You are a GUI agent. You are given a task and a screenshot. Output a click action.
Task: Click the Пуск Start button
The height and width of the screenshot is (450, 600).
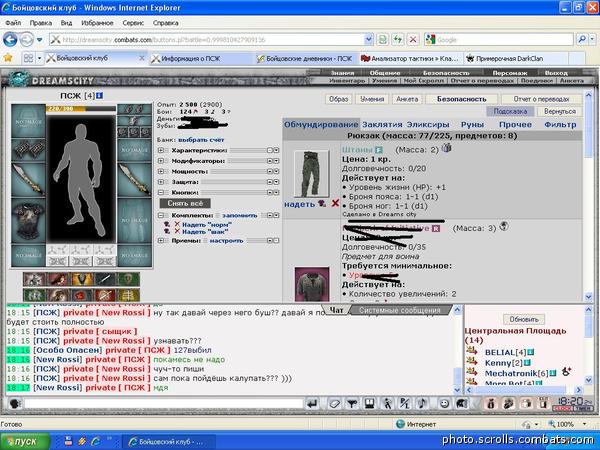point(25,441)
